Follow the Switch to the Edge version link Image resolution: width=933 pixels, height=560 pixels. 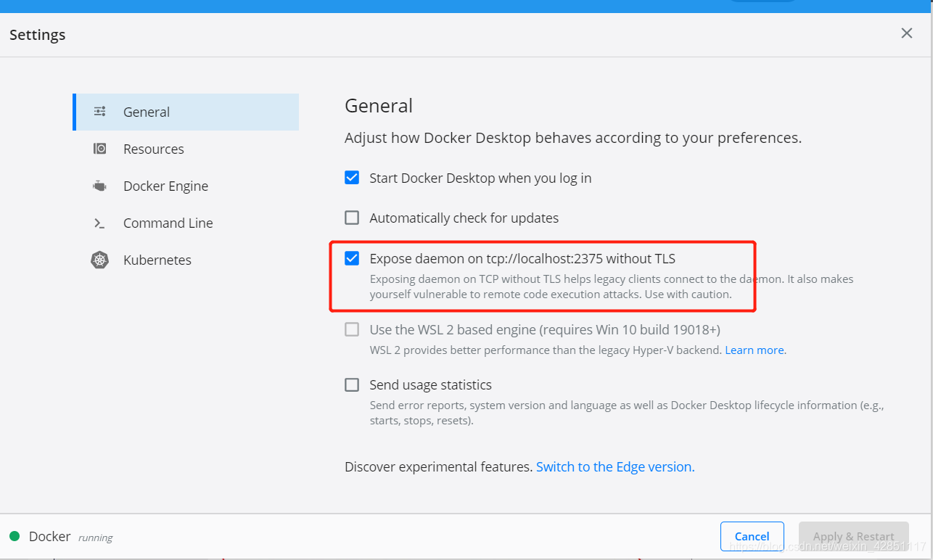click(x=615, y=466)
